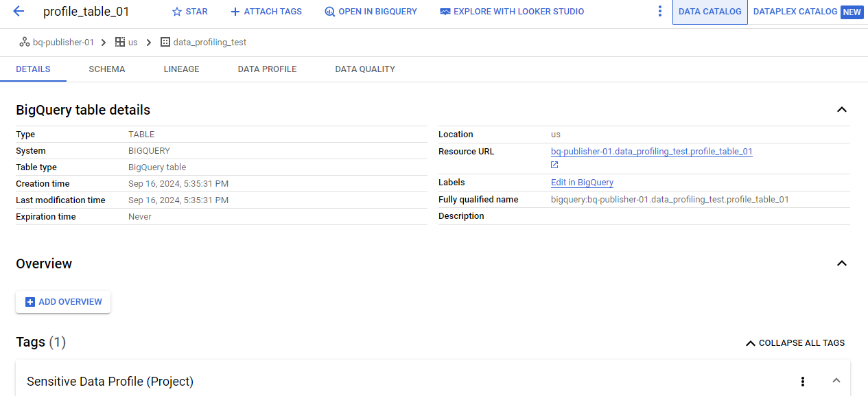This screenshot has height=396, width=868.
Task: Click the fully qualified name value
Action: pos(670,200)
